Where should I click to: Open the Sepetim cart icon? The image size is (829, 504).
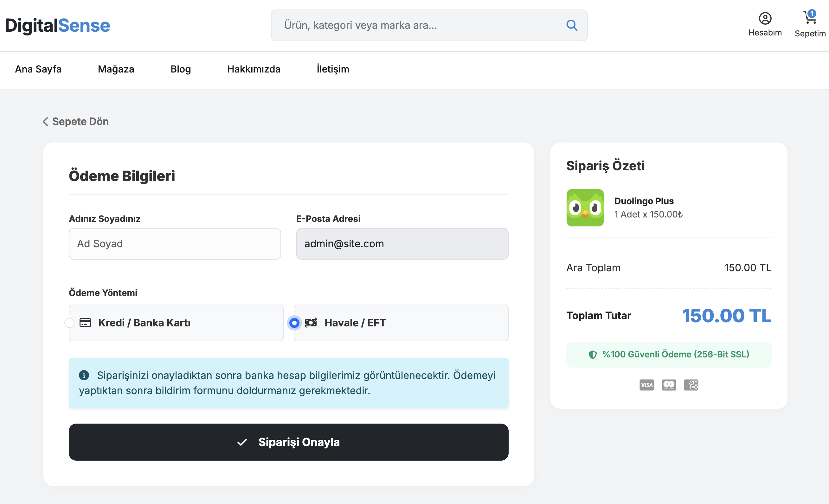[x=810, y=17]
